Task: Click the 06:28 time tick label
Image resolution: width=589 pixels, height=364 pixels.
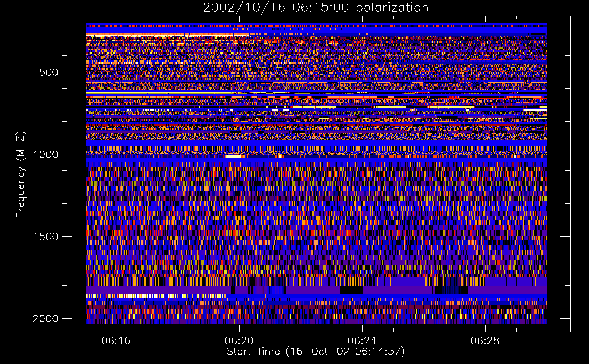Action: click(x=485, y=341)
